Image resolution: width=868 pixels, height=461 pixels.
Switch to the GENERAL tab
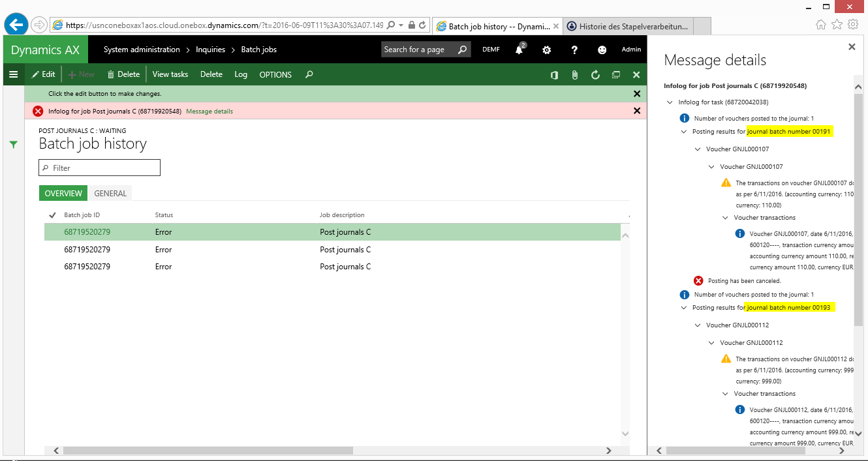110,193
